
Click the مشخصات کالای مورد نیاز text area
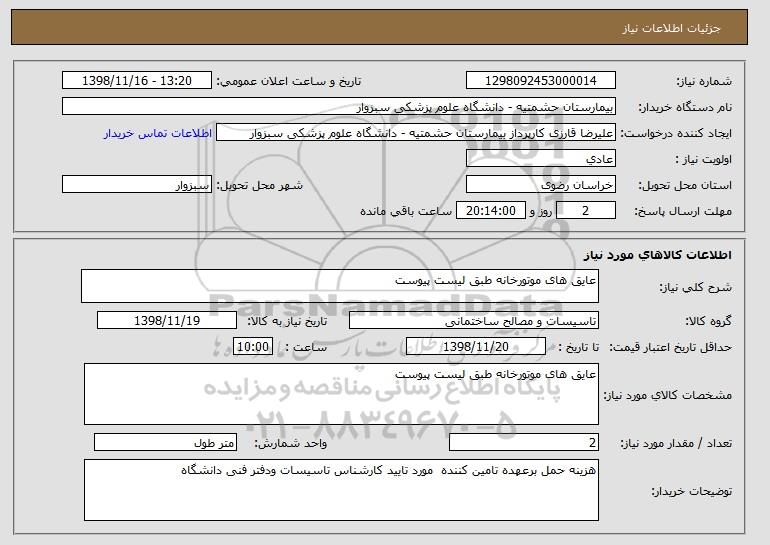click(x=341, y=394)
